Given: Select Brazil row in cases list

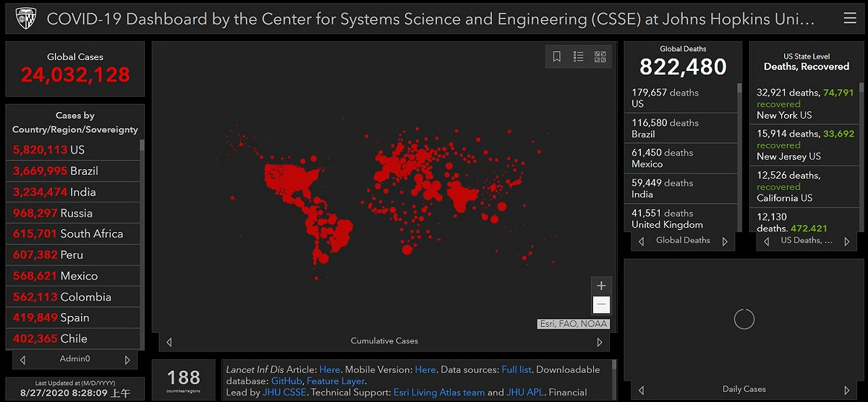Looking at the screenshot, I should point(72,171).
